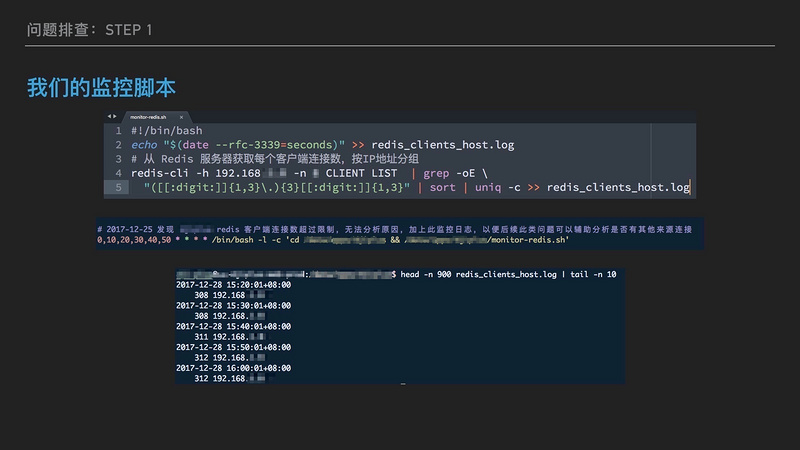
Task: Click the 311 192.168 count row
Action: (x=230, y=337)
